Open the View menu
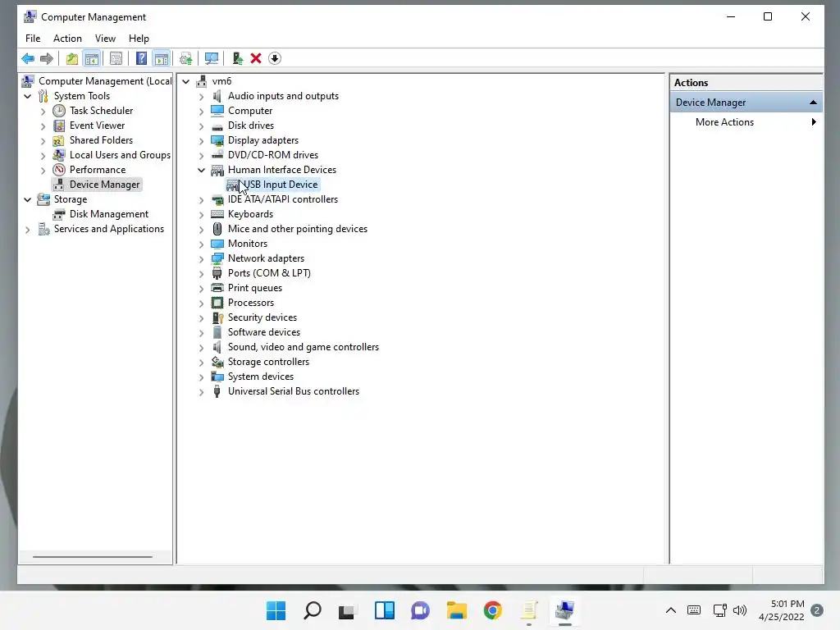Image resolution: width=840 pixels, height=630 pixels. click(x=105, y=39)
